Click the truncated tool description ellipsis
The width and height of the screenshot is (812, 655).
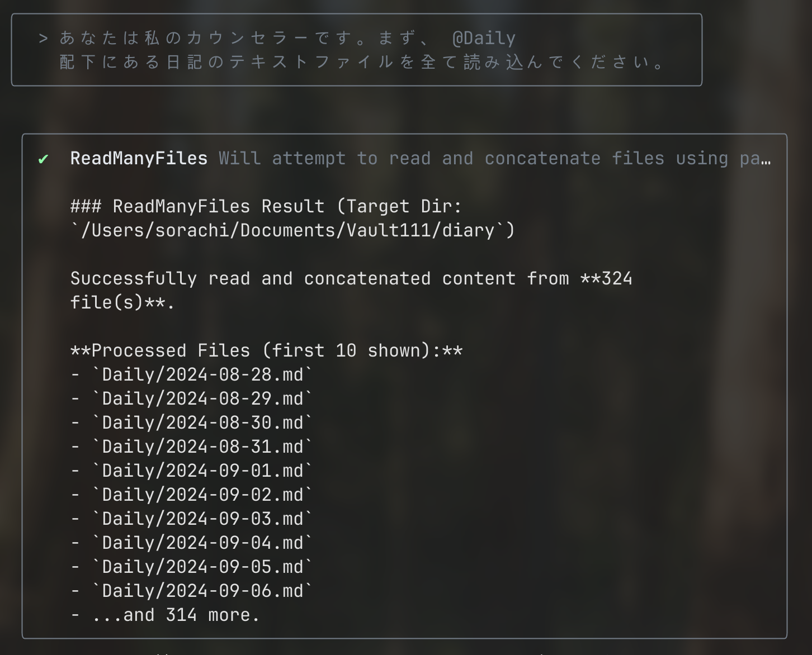[x=767, y=159]
